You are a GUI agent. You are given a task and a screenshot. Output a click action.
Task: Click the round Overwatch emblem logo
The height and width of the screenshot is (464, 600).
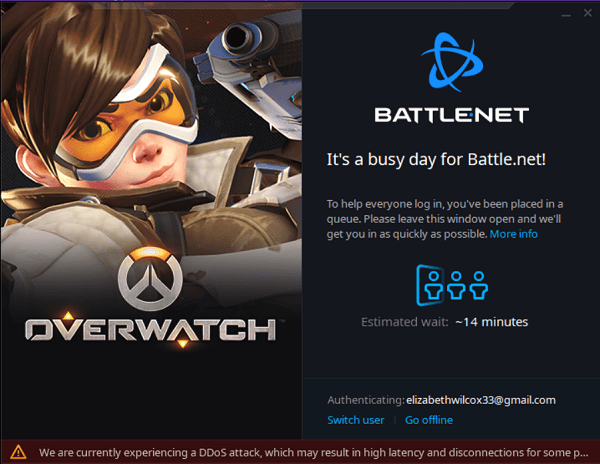[150, 278]
